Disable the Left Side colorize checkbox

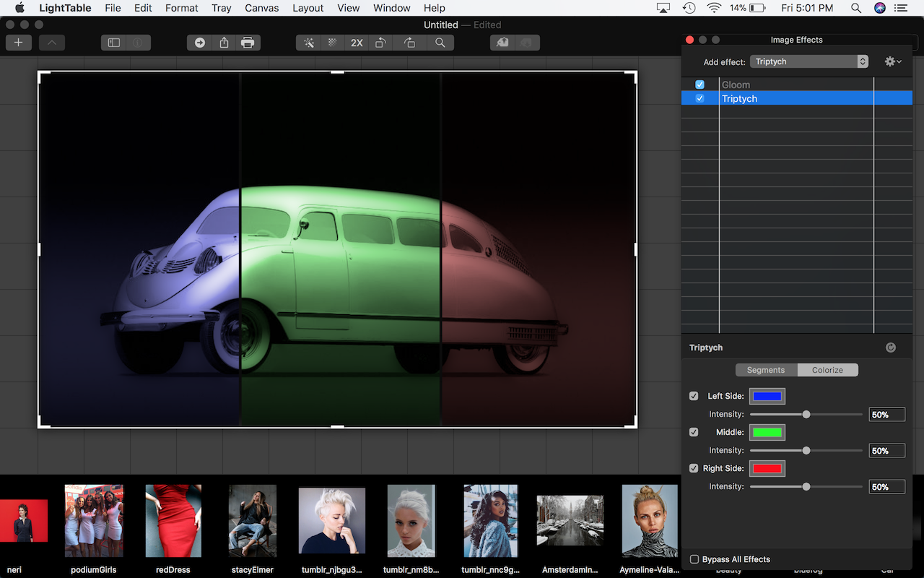click(694, 396)
